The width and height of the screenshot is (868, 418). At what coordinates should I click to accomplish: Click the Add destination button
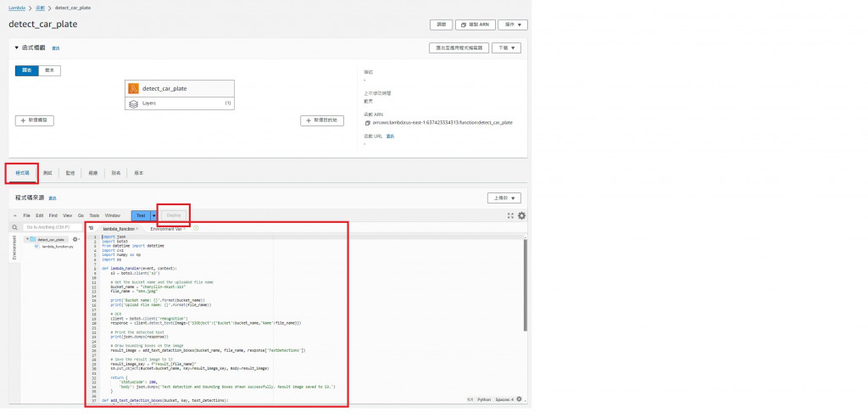tap(322, 120)
